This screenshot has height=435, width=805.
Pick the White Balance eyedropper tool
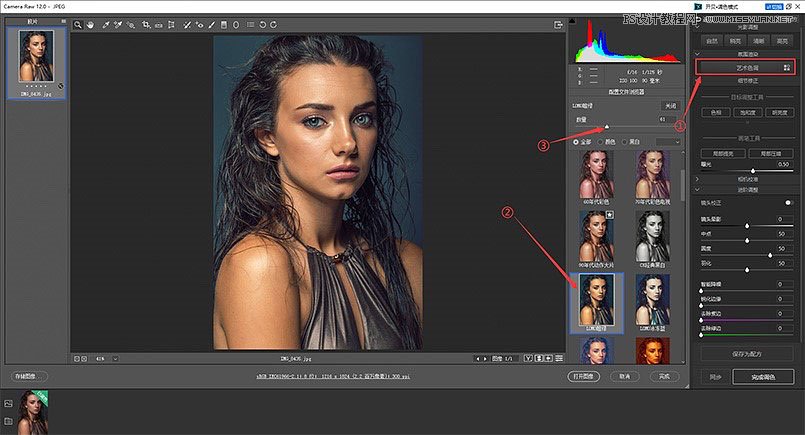105,23
